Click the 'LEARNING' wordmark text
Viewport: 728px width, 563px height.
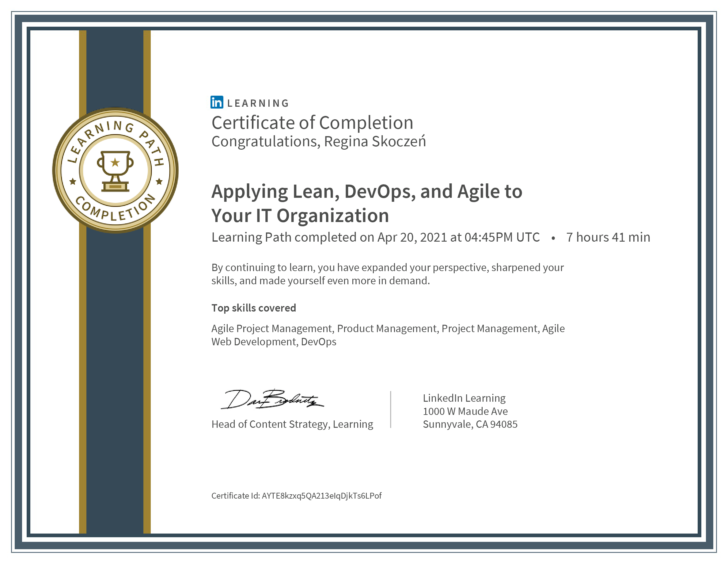pos(258,103)
